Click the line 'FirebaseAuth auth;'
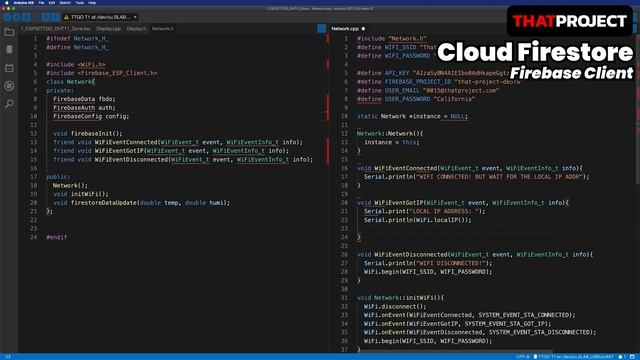The height and width of the screenshot is (360, 640). point(84,108)
